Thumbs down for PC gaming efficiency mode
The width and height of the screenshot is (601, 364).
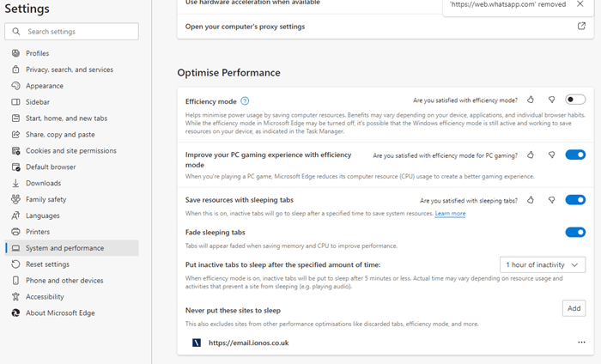point(551,155)
